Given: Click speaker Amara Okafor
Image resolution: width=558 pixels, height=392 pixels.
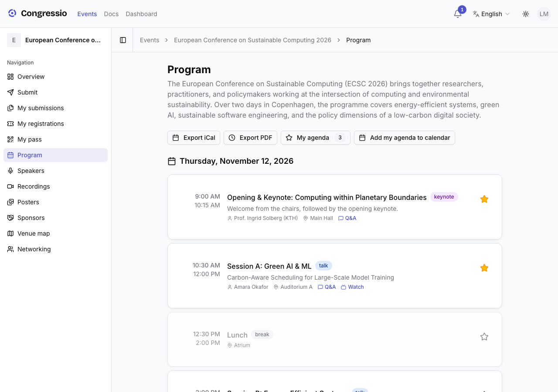Looking at the screenshot, I should [248, 287].
